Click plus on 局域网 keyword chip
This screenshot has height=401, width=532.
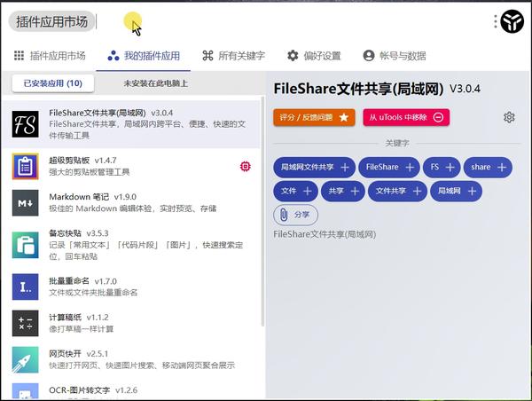tap(472, 192)
